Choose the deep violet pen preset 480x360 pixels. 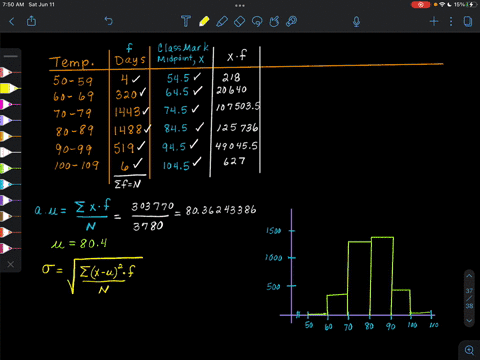click(x=10, y=200)
